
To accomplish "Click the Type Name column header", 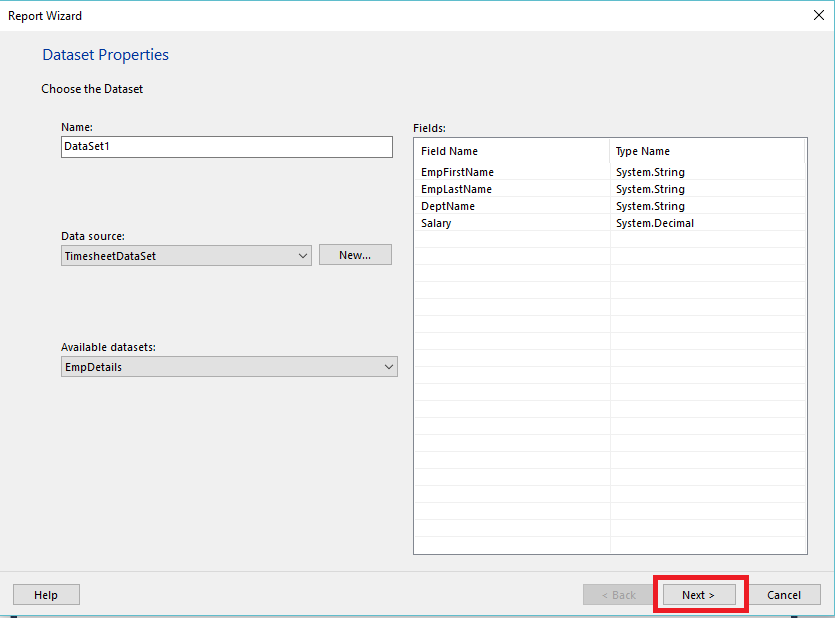I will coord(643,151).
